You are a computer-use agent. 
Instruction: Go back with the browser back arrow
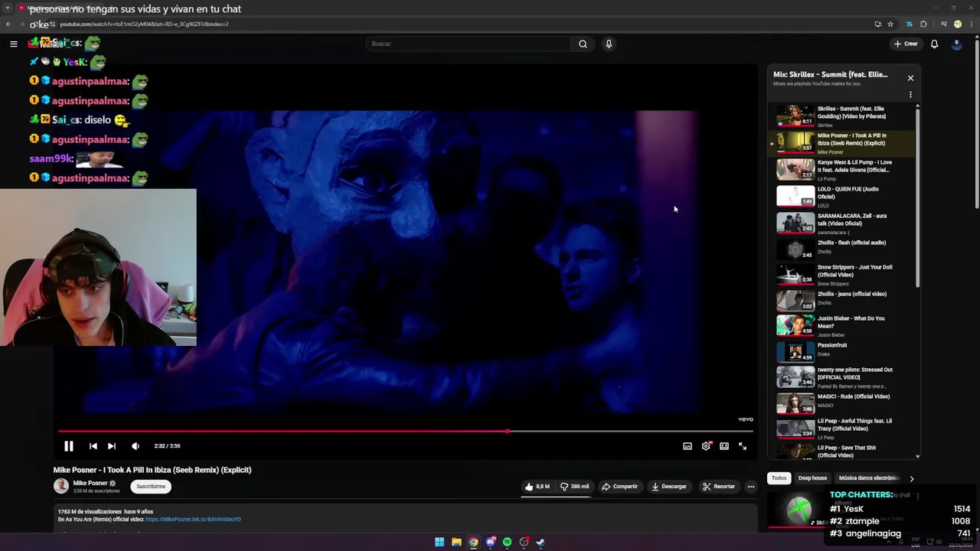tap(8, 24)
